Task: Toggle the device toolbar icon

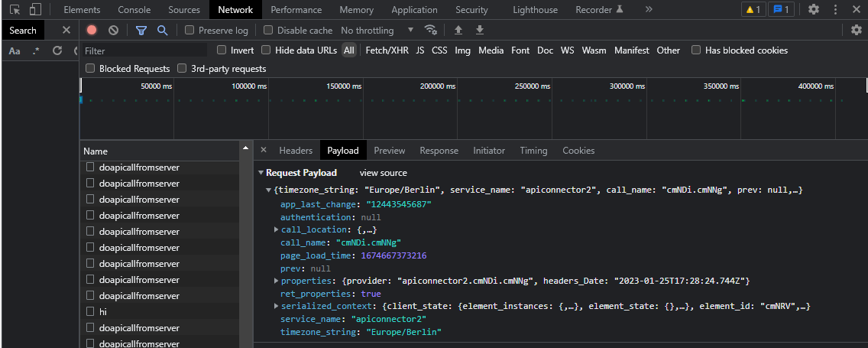Action: pos(35,9)
